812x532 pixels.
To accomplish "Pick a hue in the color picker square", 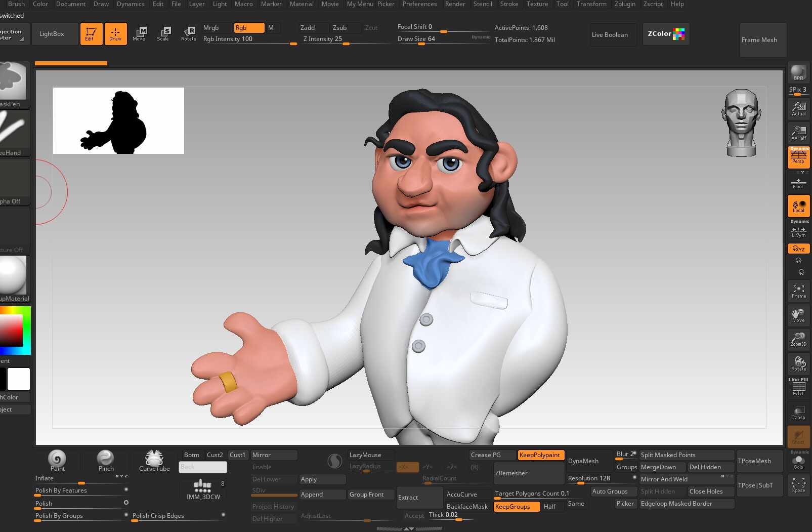I will click(x=15, y=331).
